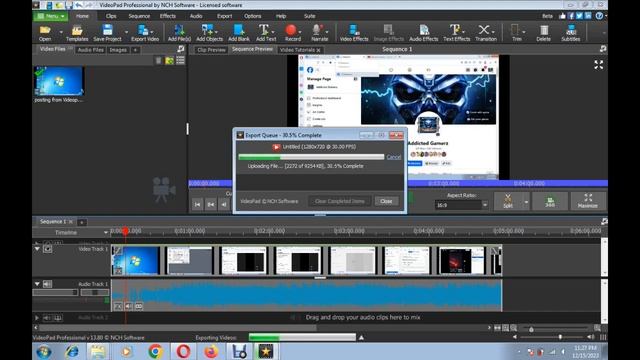Select the first Windows desktop clip on timeline

(x=136, y=260)
